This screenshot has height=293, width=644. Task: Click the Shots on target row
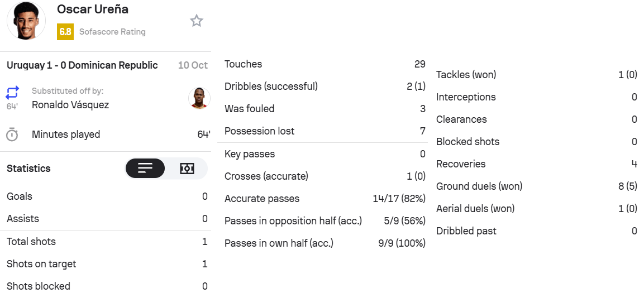107,264
